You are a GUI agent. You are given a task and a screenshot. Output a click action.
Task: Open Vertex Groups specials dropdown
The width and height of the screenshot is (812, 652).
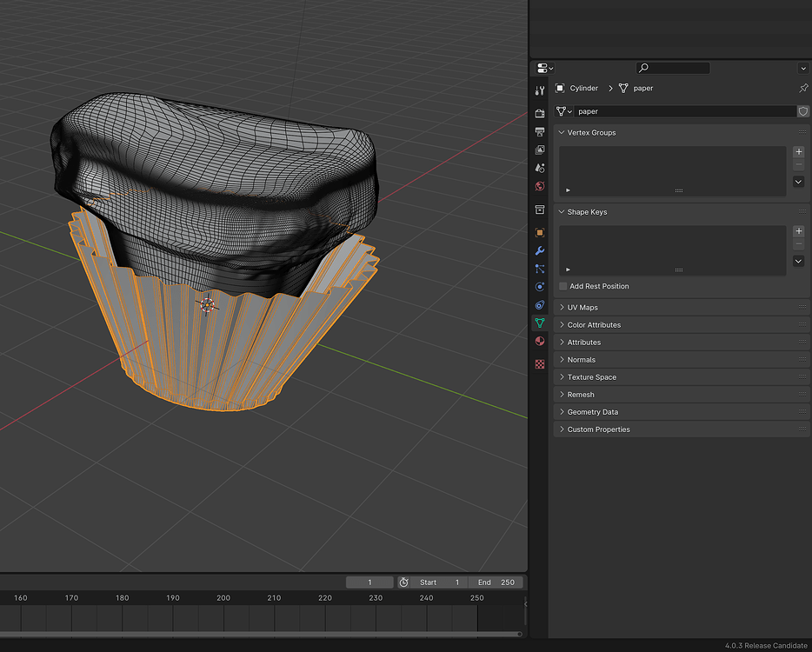(799, 182)
